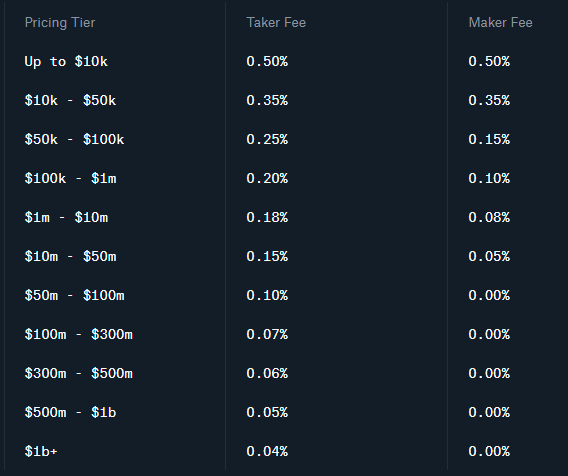Click the 0.07% taker fee value
This screenshot has width=568, height=476.
coord(267,334)
